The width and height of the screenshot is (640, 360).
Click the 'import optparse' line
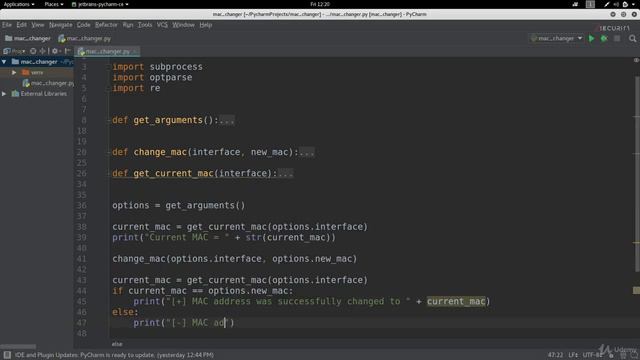coord(152,78)
